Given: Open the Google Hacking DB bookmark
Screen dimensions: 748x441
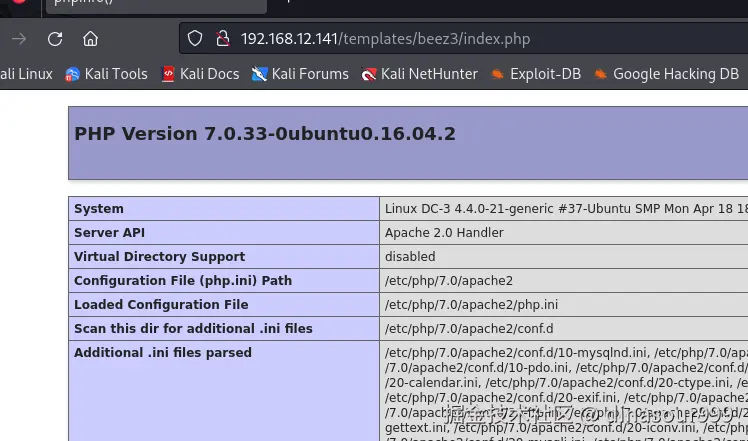Looking at the screenshot, I should [666, 74].
